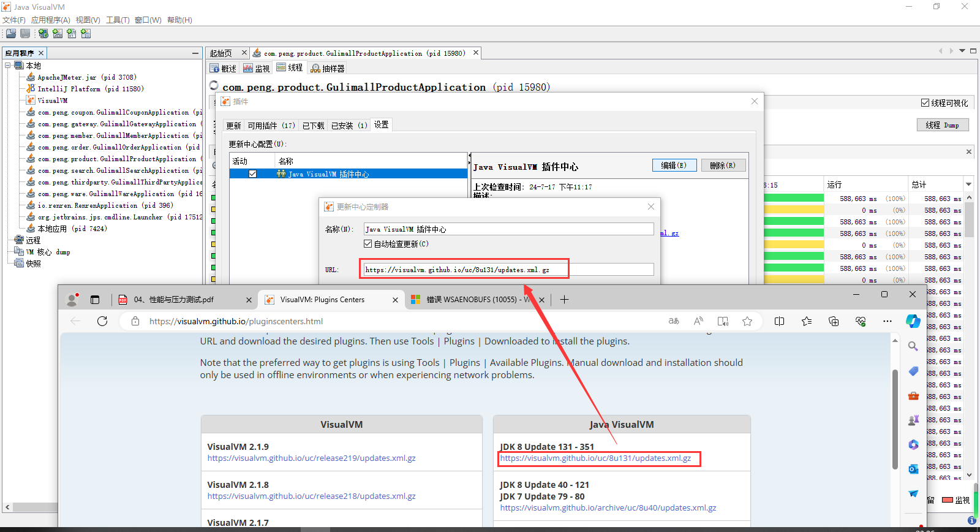
Task: Click Edge page vertical scrollbar thumb
Action: [x=895, y=419]
